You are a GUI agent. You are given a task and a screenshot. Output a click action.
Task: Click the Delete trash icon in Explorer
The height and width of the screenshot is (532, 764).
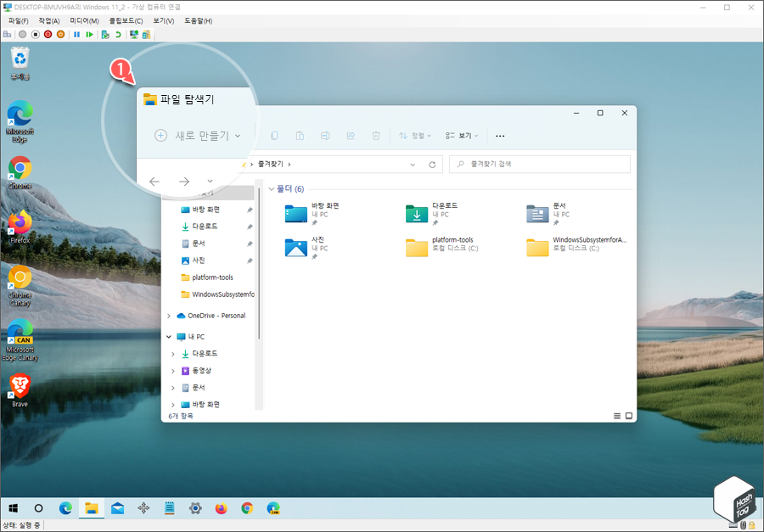pos(376,136)
